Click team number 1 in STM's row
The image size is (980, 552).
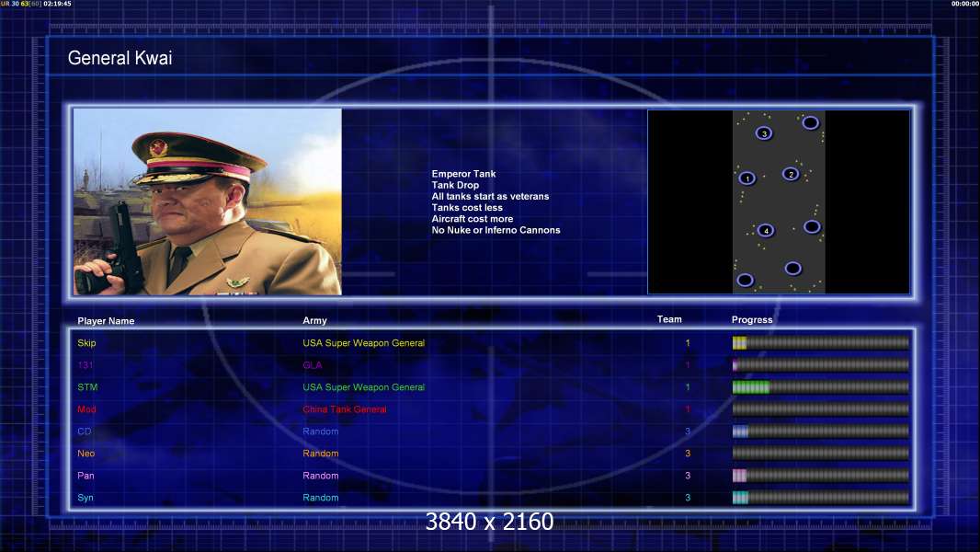pos(688,387)
